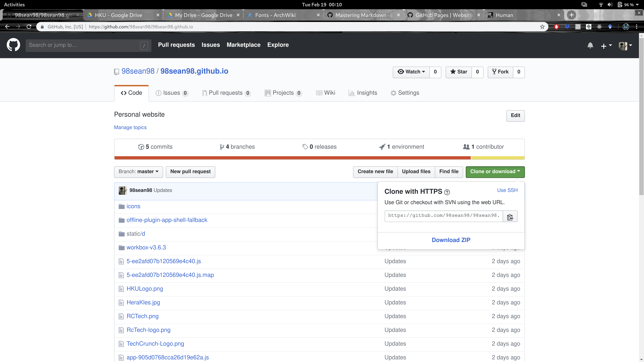Open the browser three-dot menu
644x362 pixels.
[636, 27]
